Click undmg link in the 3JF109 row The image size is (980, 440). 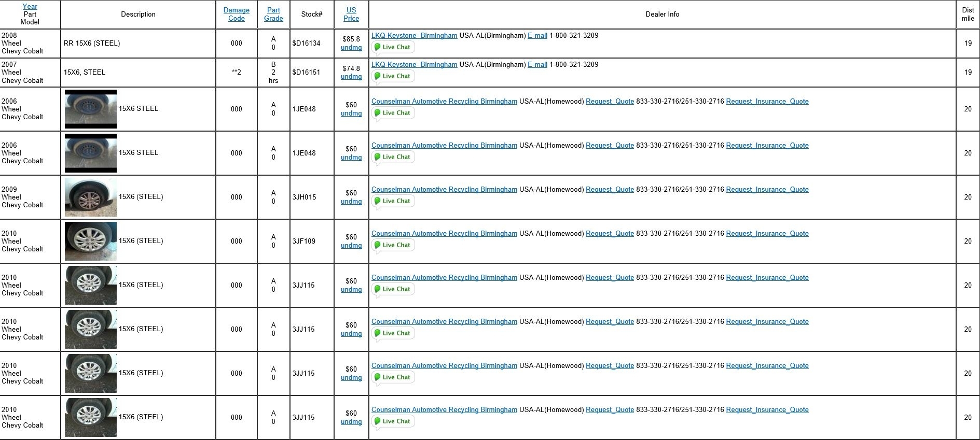(351, 246)
